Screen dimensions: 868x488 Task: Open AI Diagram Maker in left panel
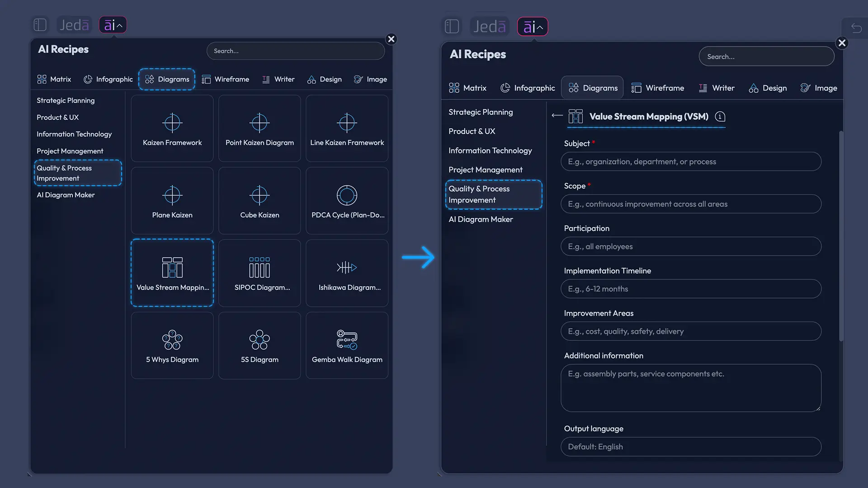click(66, 195)
